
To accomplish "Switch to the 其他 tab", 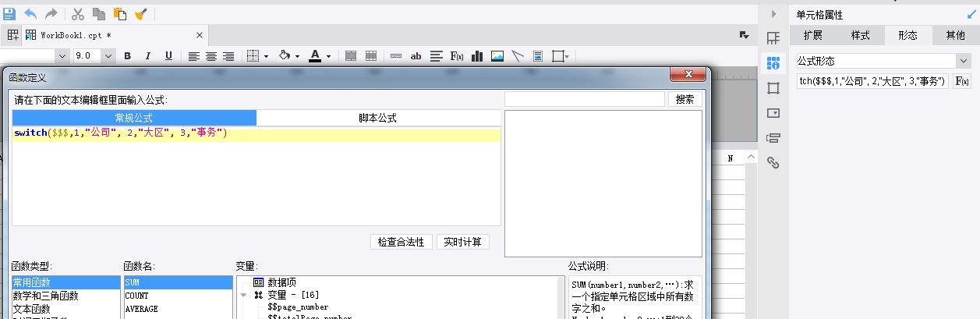I will coord(955,35).
